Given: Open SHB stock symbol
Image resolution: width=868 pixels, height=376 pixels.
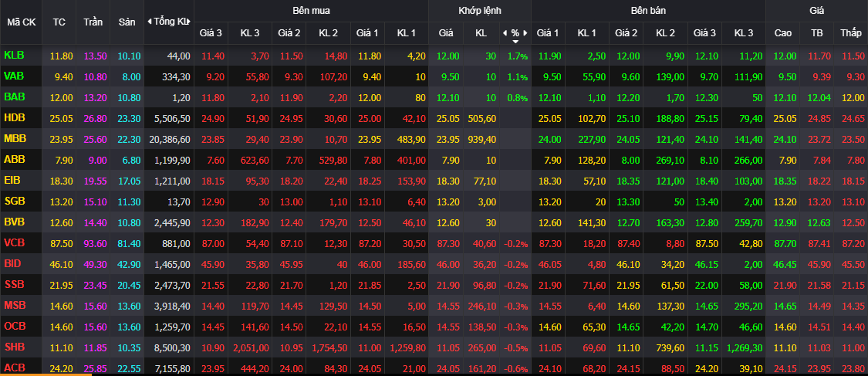Looking at the screenshot, I should [x=14, y=347].
